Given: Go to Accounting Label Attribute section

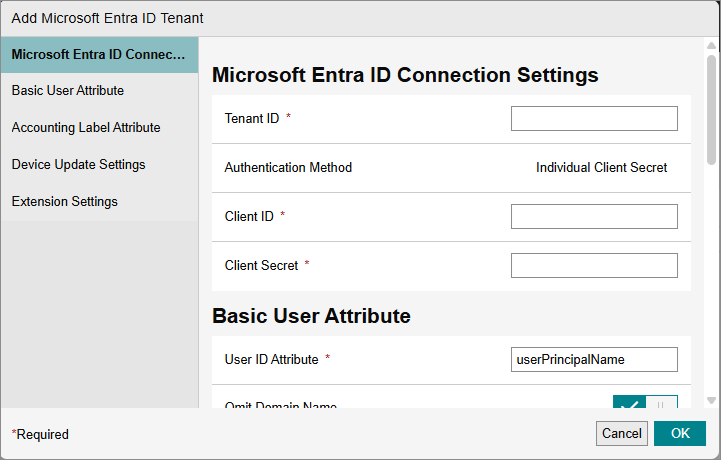Looking at the screenshot, I should tap(99, 127).
